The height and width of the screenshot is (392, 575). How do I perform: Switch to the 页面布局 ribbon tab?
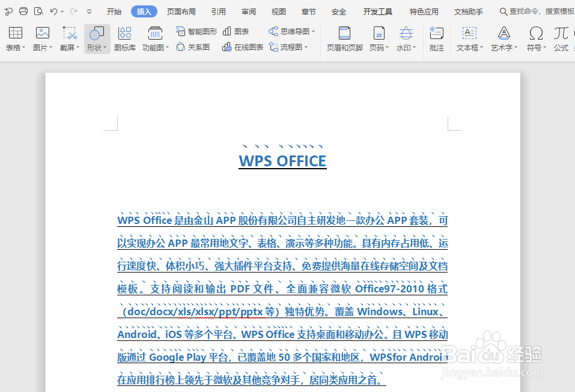click(181, 11)
